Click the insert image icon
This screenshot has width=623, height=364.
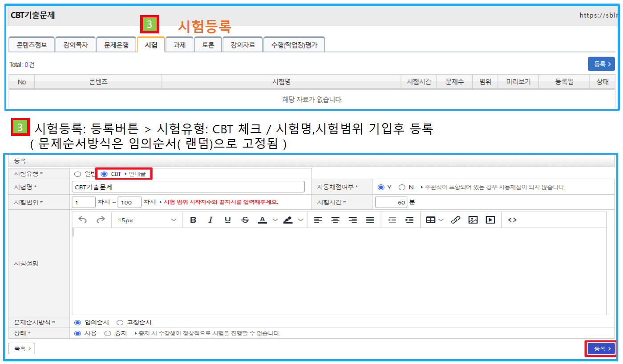pos(473,220)
